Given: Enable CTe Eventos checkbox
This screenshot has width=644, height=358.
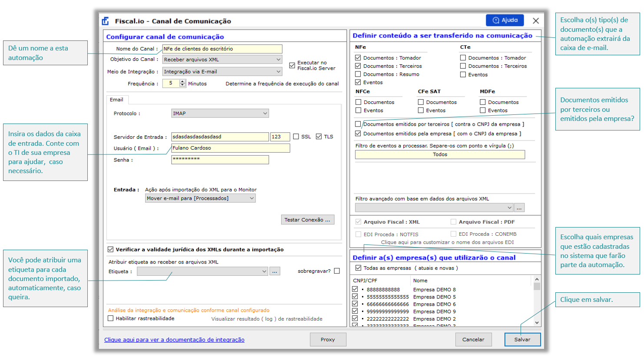Looking at the screenshot, I should pyautogui.click(x=463, y=74).
